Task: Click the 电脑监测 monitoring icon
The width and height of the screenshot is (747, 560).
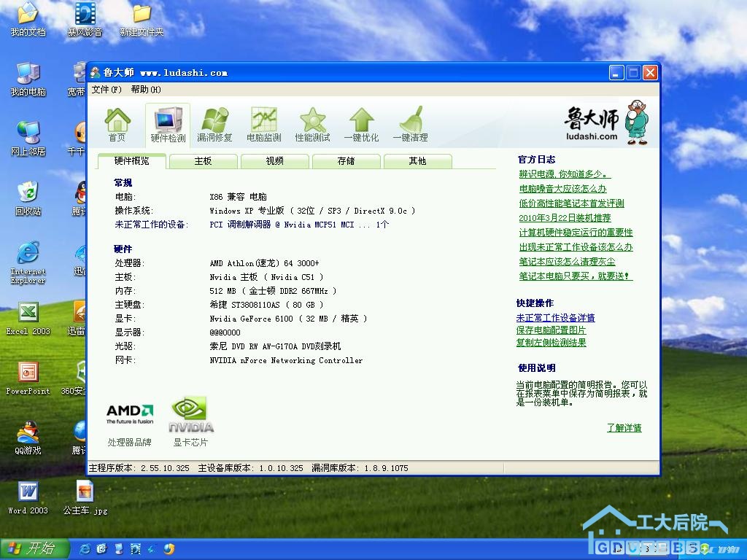Action: pyautogui.click(x=263, y=125)
